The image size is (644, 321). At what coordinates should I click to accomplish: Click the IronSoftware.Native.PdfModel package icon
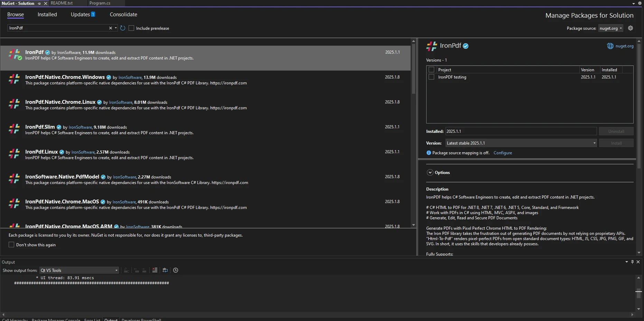click(x=14, y=179)
